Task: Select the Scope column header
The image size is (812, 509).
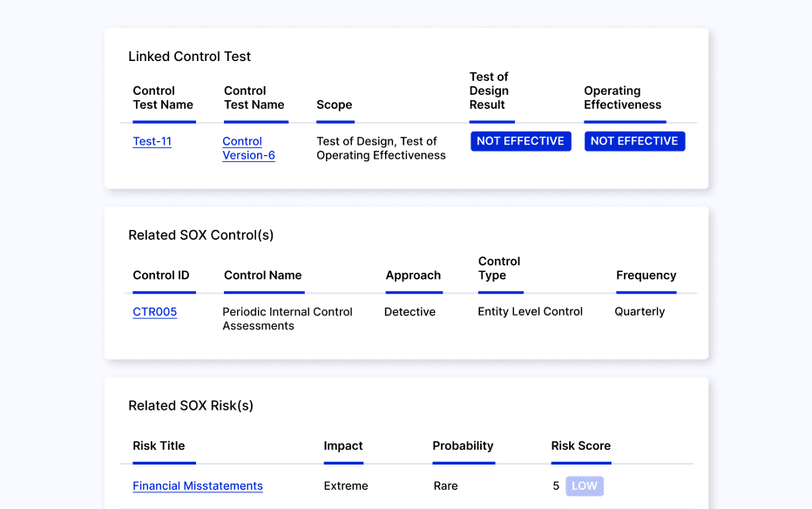Action: 335,105
